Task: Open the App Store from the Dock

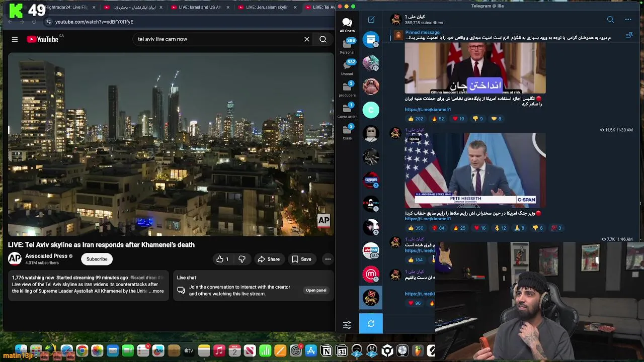Action: point(311,350)
